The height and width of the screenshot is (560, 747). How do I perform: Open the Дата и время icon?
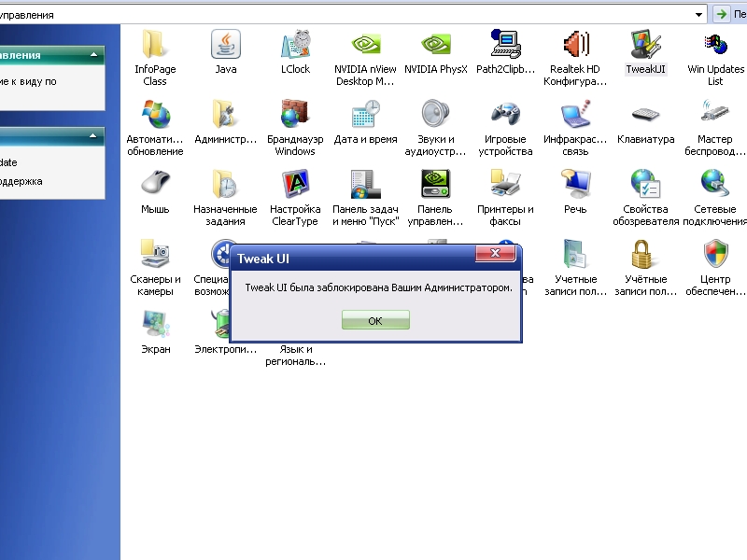pos(365,114)
